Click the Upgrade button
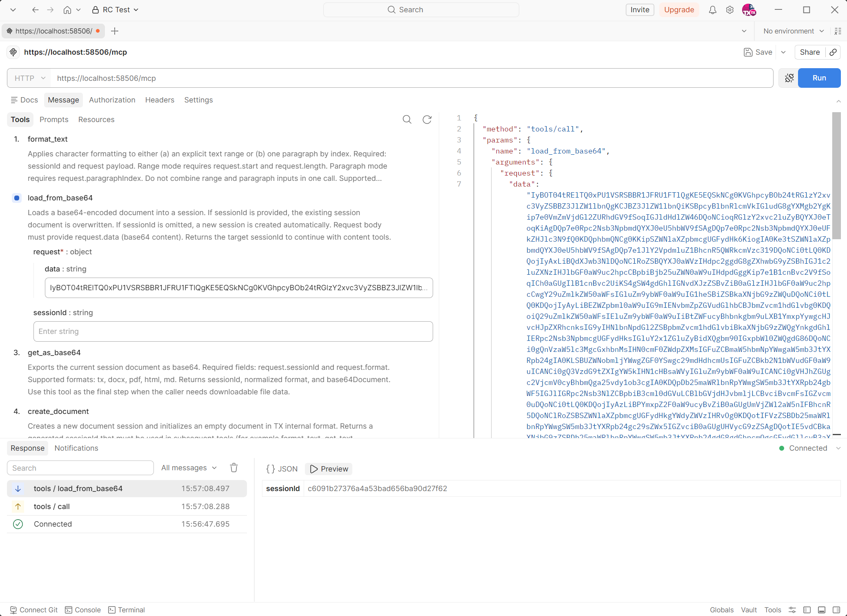The width and height of the screenshot is (847, 616). point(679,10)
